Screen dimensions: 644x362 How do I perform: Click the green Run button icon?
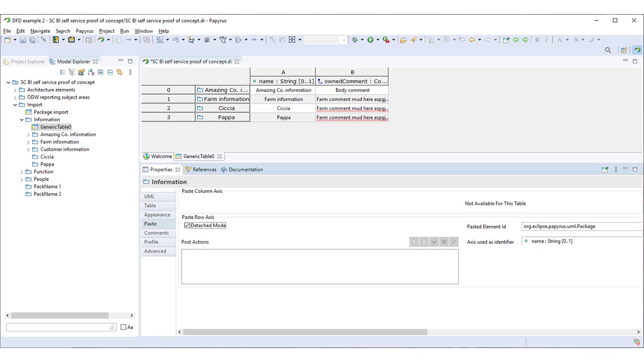(370, 40)
